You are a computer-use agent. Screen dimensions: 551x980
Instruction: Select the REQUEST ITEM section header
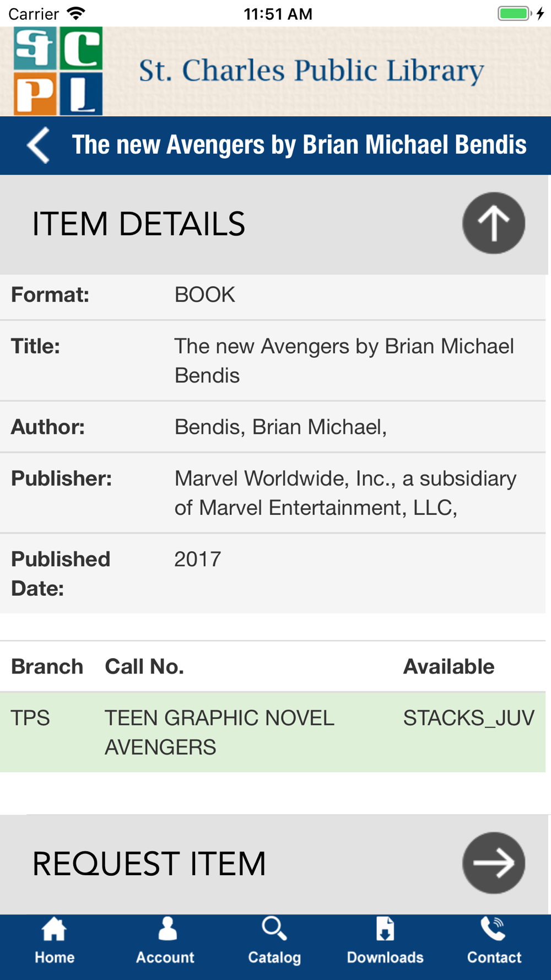coord(275,864)
